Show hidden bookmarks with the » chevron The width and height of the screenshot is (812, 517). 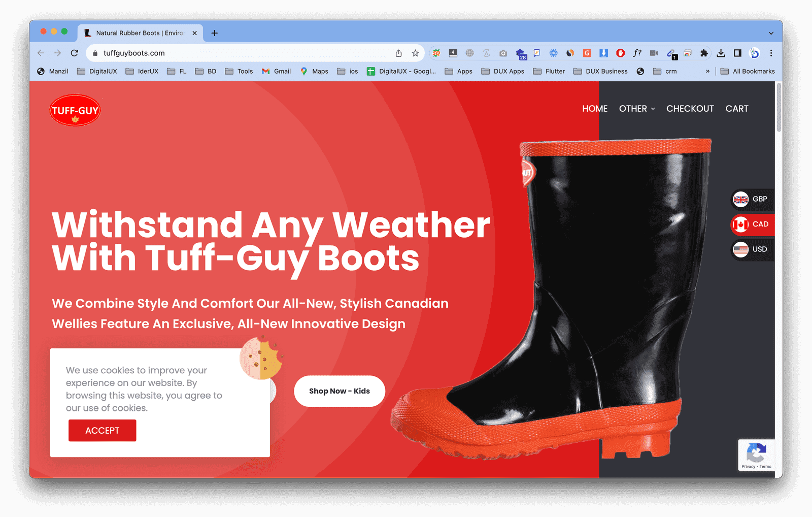tap(707, 71)
